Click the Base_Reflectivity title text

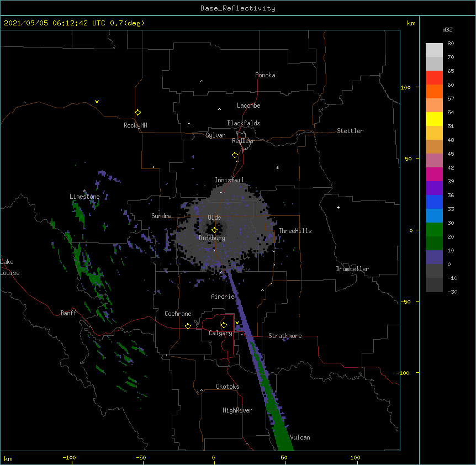(238, 8)
